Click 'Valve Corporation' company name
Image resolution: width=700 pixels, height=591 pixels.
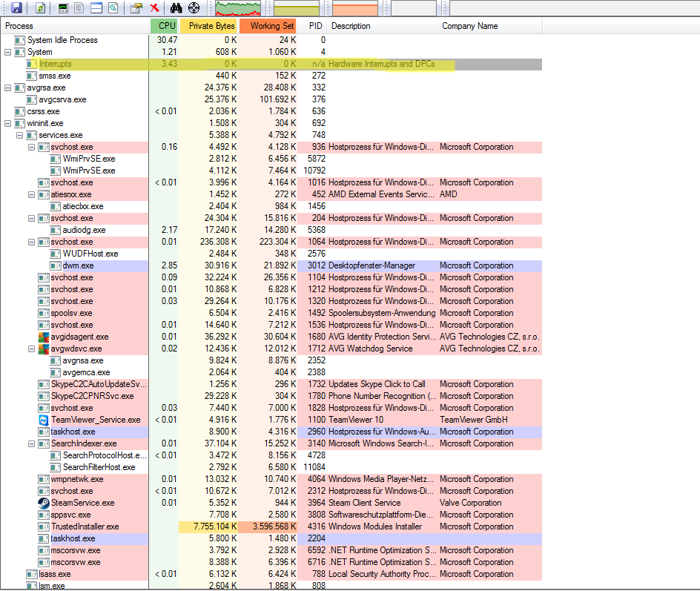click(471, 503)
